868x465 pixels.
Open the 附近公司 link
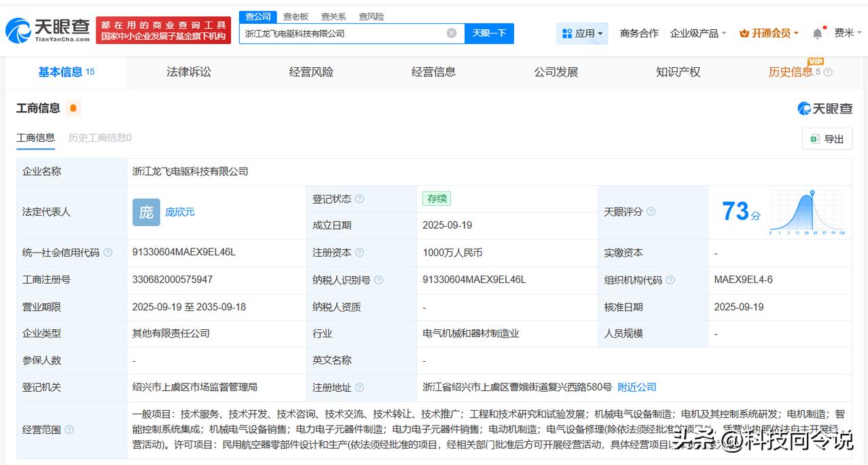pos(636,387)
